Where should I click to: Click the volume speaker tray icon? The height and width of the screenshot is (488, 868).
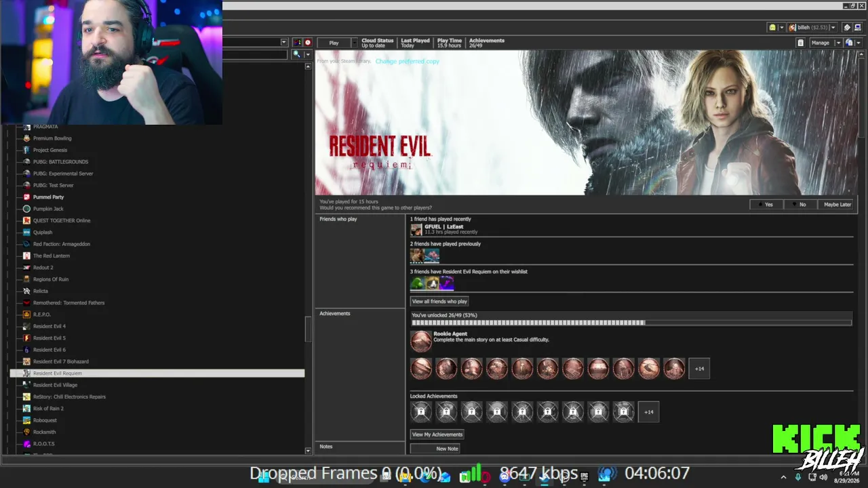coord(824,477)
